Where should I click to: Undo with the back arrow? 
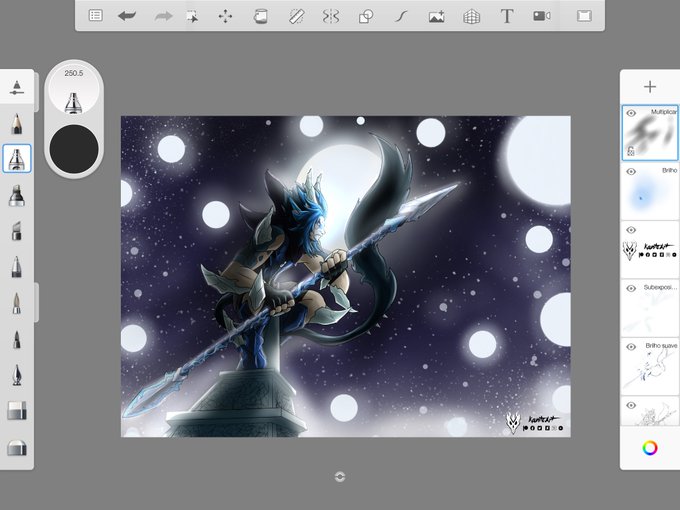127,16
